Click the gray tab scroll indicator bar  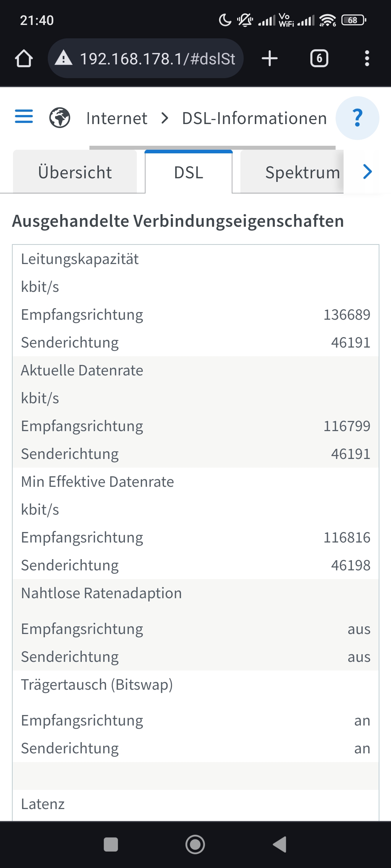coord(213,148)
